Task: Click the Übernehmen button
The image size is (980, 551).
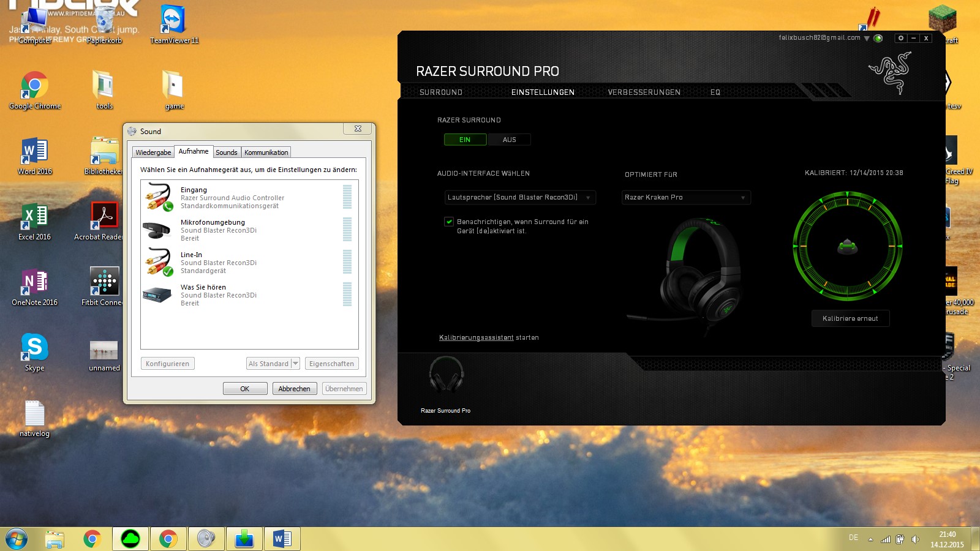Action: click(344, 389)
